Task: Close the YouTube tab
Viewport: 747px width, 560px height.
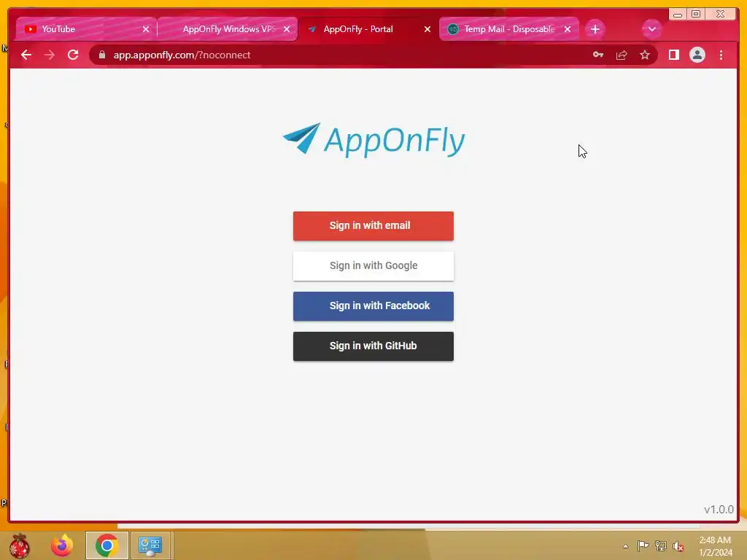Action: (146, 29)
